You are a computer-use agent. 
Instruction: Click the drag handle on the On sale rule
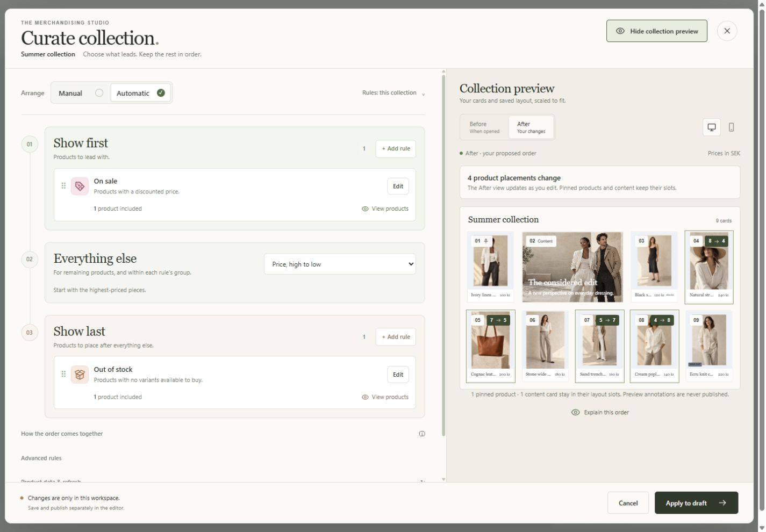[63, 185]
